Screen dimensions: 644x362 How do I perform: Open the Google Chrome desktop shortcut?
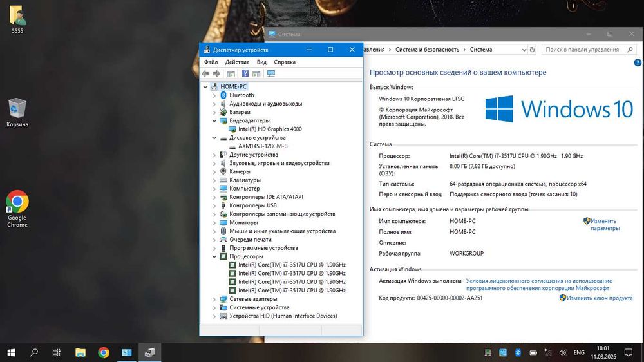click(17, 209)
